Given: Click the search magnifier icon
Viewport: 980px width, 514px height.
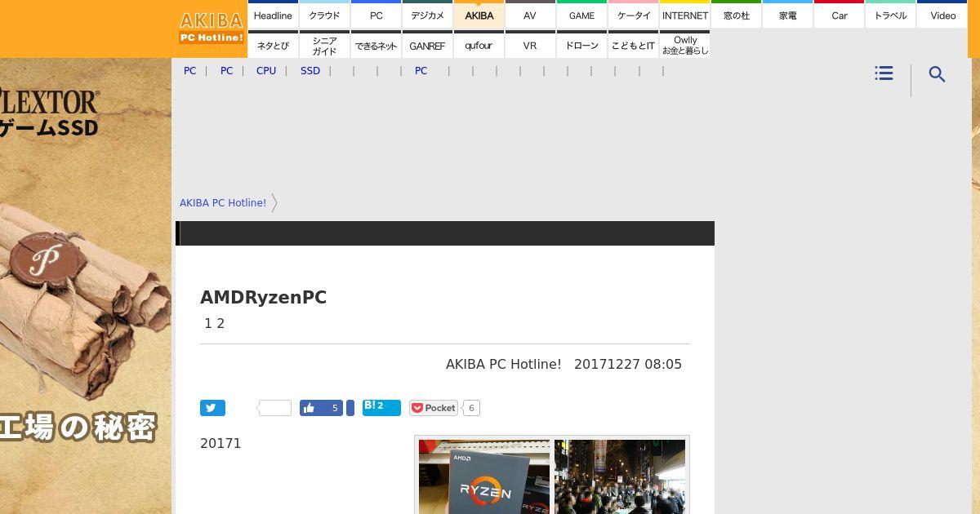Looking at the screenshot, I should click(938, 74).
